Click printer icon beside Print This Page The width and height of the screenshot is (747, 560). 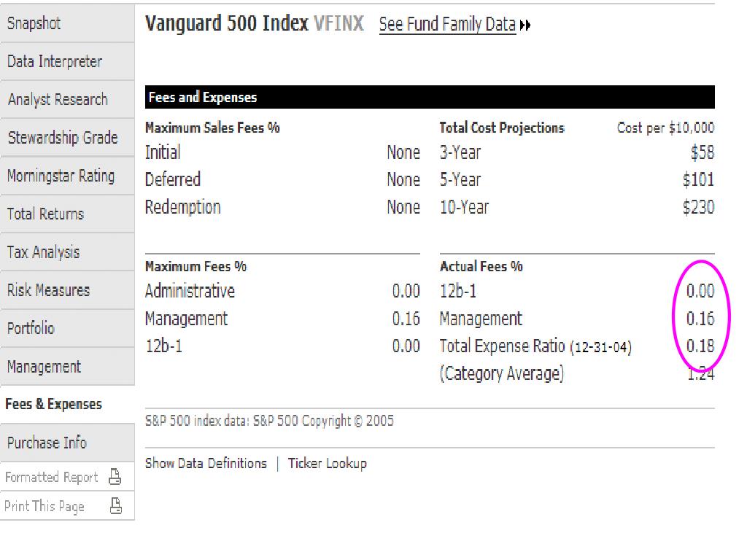point(115,506)
